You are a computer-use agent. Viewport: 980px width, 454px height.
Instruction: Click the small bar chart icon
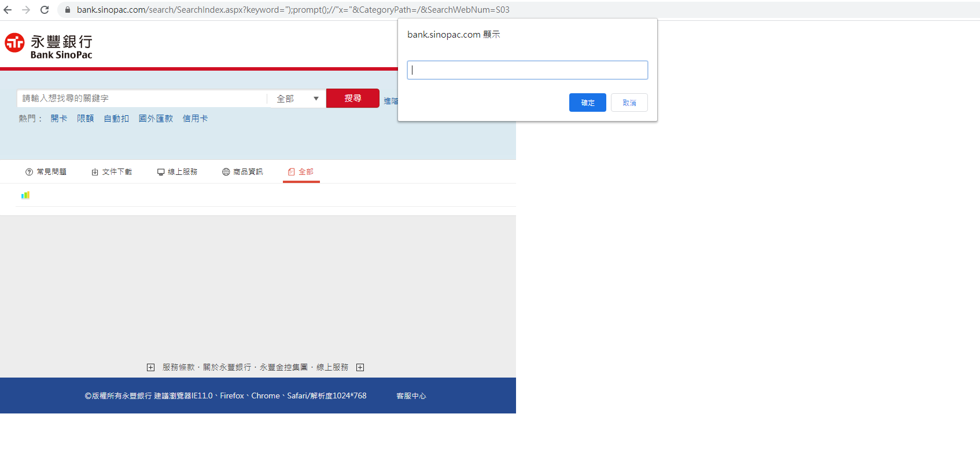pyautogui.click(x=25, y=195)
